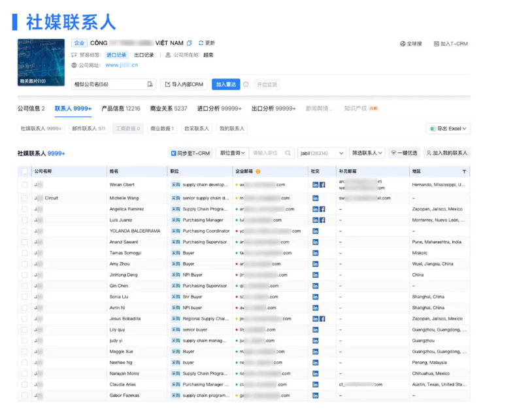Screen dimensions: 532x417
Task: Click the 更新 refresh icon
Action: tap(201, 43)
